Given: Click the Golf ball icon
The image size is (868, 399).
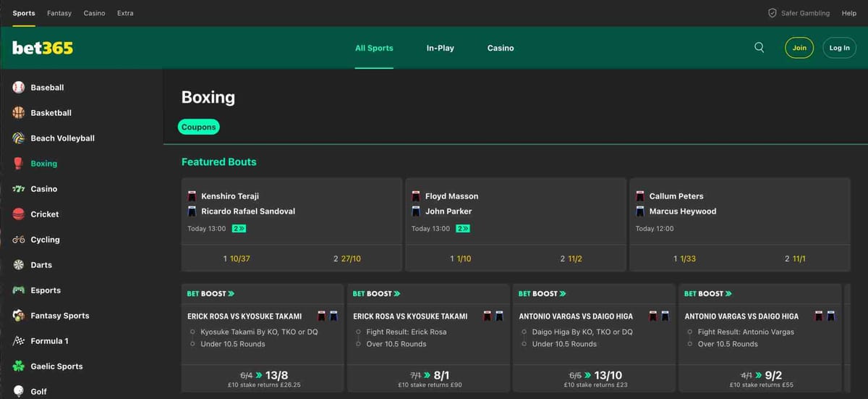Looking at the screenshot, I should point(19,391).
